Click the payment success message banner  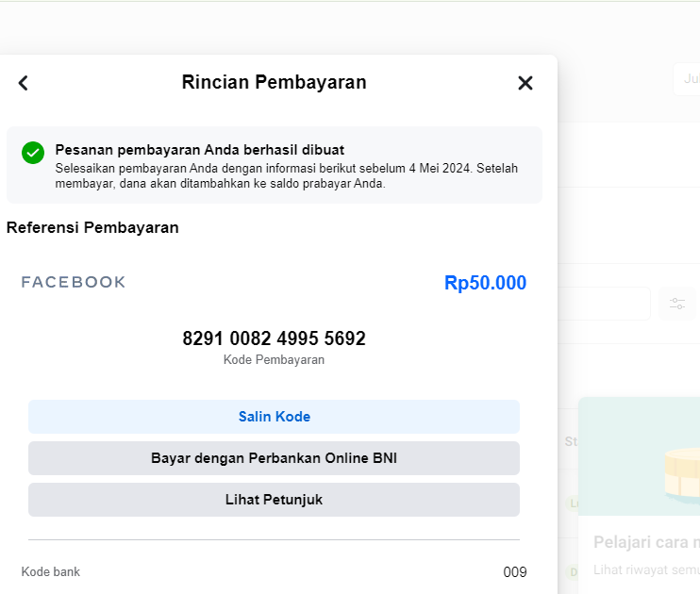(x=275, y=165)
